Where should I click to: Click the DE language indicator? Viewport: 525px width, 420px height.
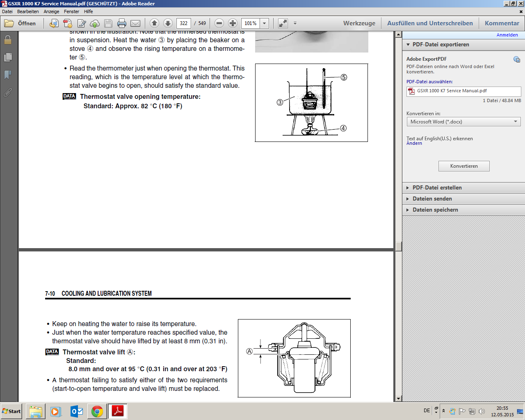427,411
